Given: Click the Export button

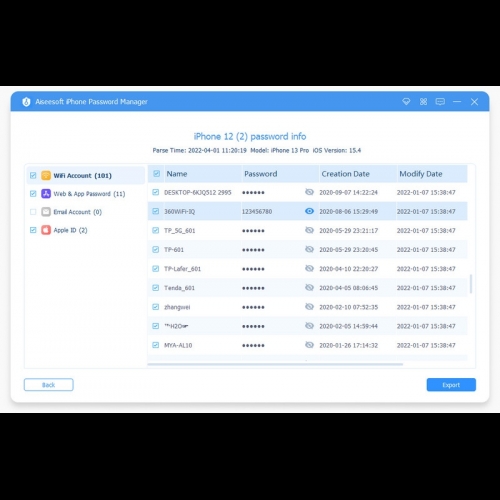Looking at the screenshot, I should [451, 385].
